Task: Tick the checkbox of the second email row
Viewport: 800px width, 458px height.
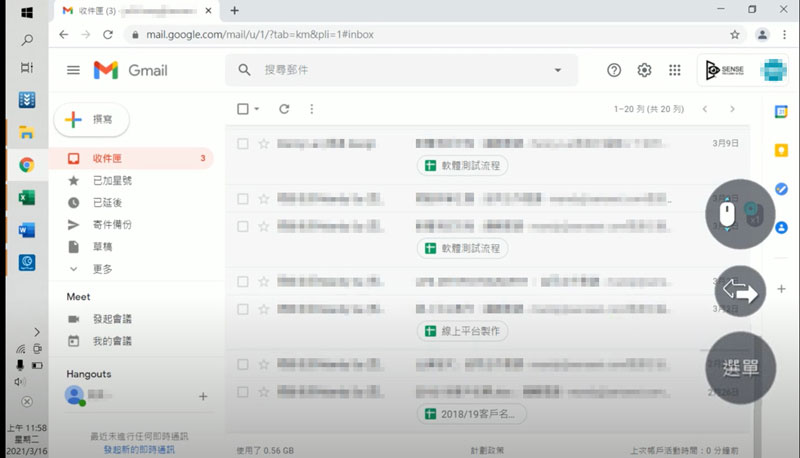Action: coord(243,199)
